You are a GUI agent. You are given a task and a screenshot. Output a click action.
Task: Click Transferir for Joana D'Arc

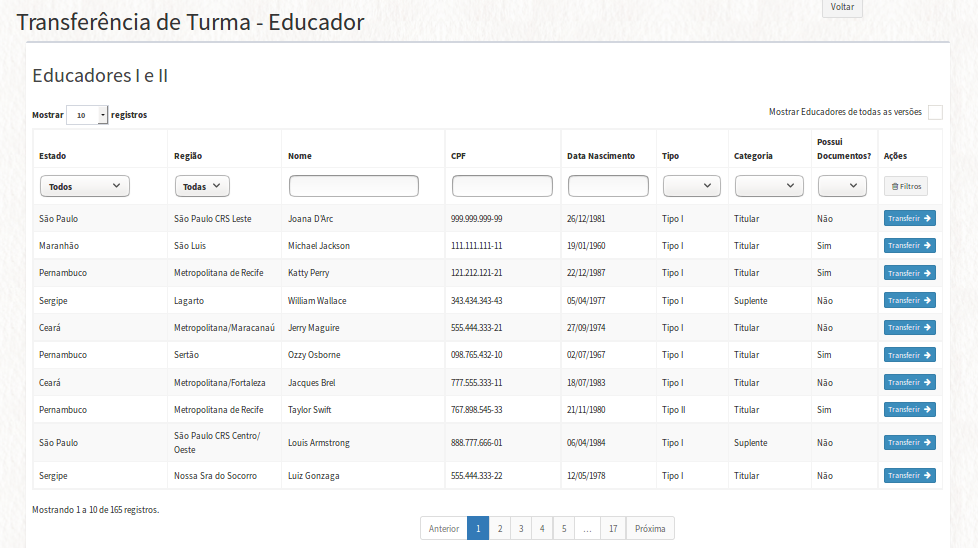(909, 218)
